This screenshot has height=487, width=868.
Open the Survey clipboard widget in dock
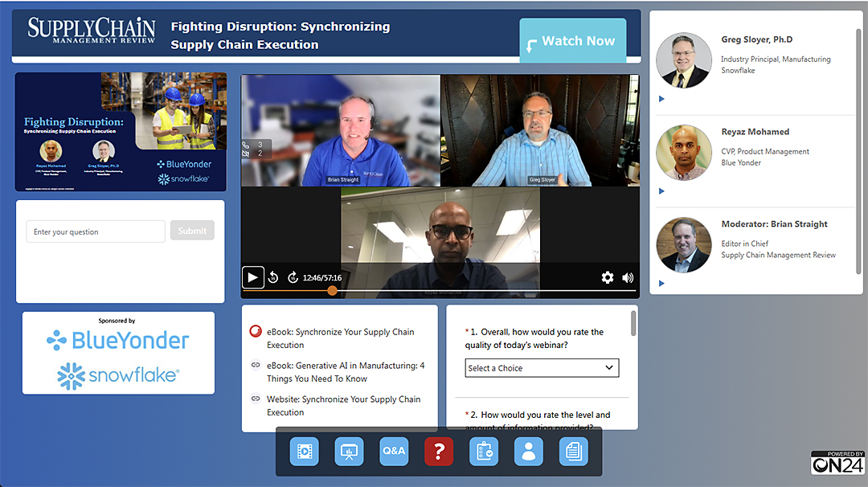click(x=484, y=451)
